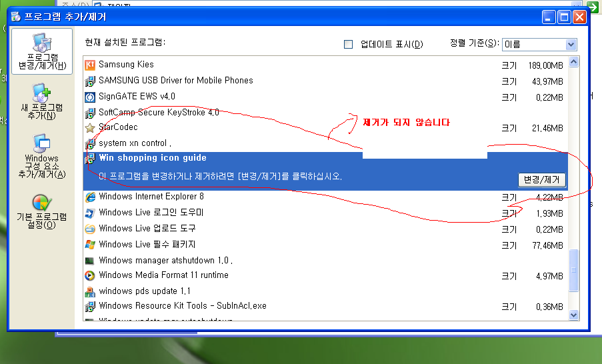Click the 변경/제거 button
The height and width of the screenshot is (364, 602).
click(542, 180)
